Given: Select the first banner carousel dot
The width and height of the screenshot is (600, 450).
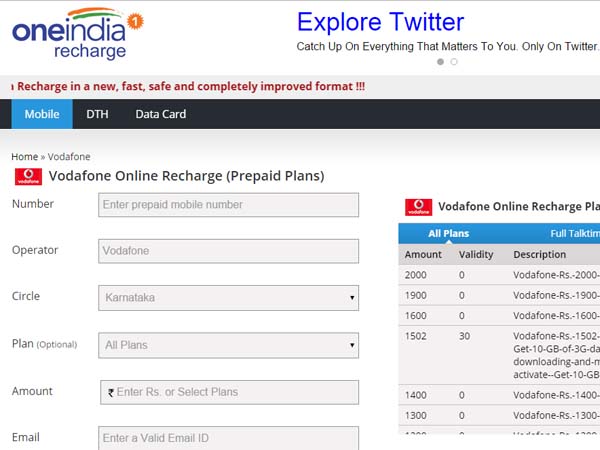Looking at the screenshot, I should (439, 62).
